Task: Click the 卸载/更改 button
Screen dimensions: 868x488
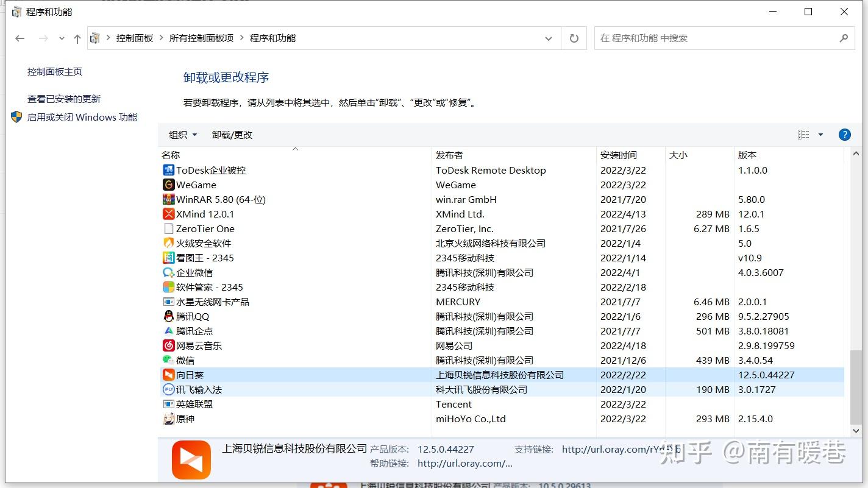Action: point(232,135)
